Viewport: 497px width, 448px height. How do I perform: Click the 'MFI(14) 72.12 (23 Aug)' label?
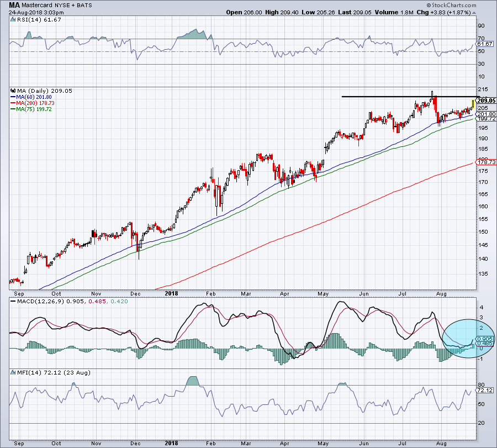coord(54,372)
